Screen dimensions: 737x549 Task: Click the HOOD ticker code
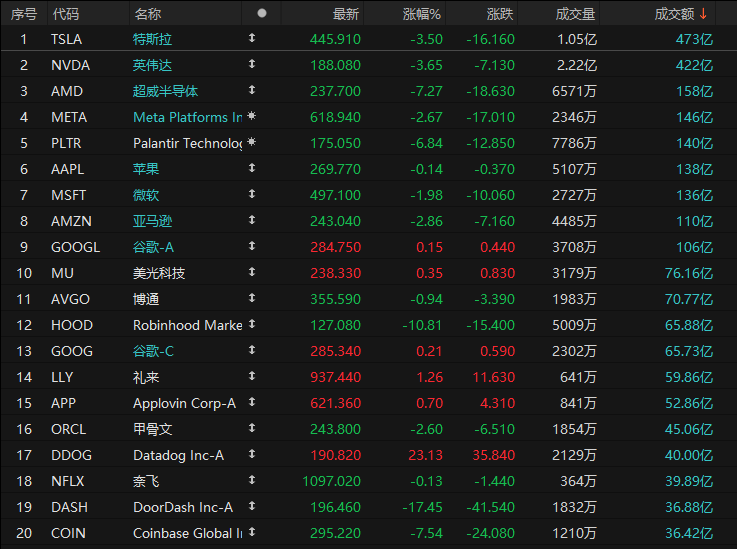[72, 325]
